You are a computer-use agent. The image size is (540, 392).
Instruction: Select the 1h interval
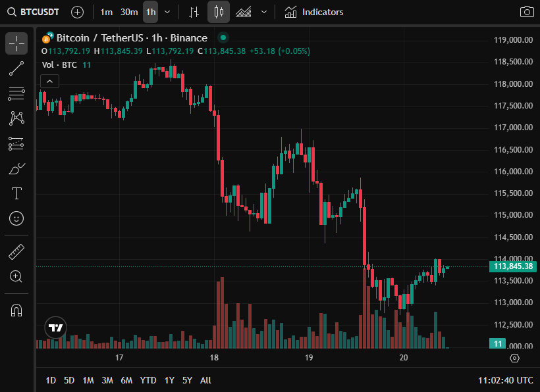151,12
